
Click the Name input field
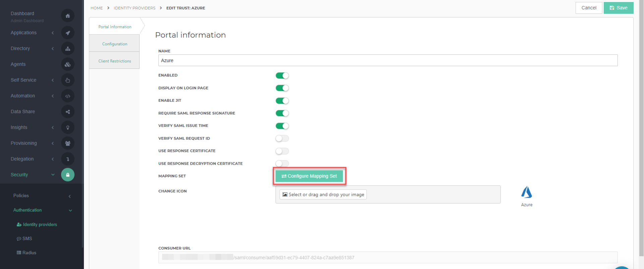[x=388, y=60]
